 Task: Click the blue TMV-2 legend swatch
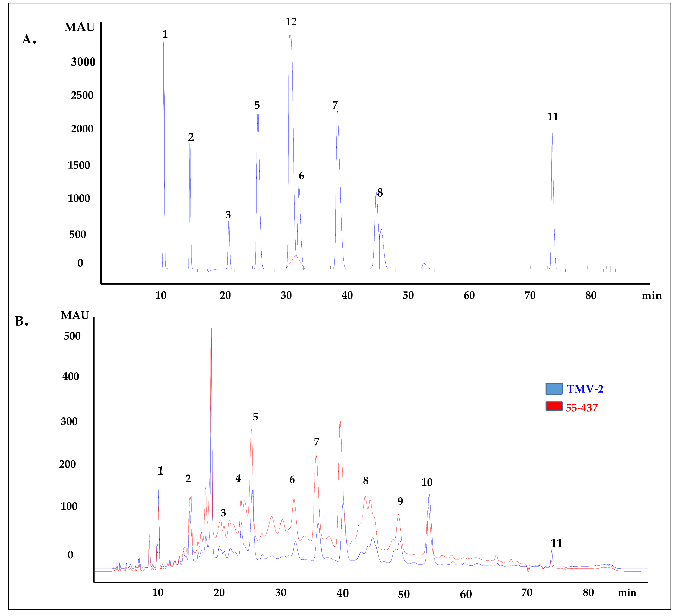(x=554, y=389)
